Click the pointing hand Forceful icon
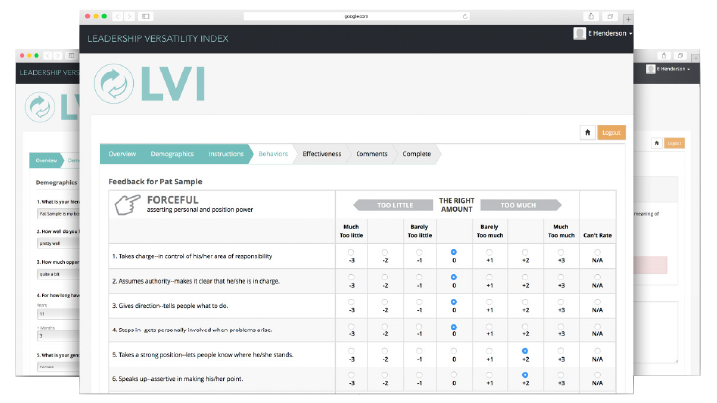 coord(128,204)
